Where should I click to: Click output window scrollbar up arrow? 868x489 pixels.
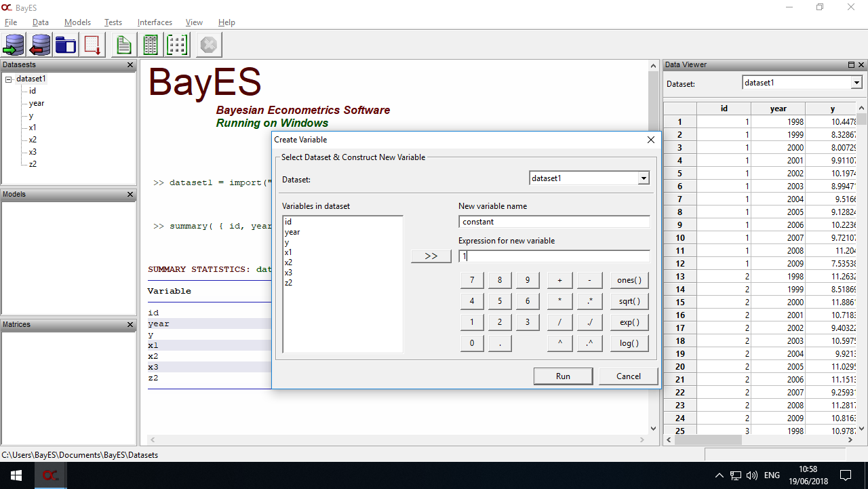tap(654, 66)
